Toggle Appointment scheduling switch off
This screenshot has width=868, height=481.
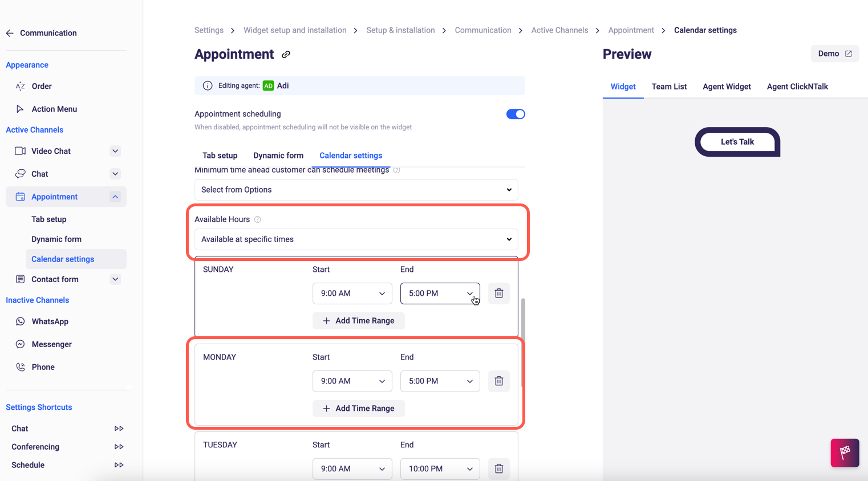coord(516,114)
